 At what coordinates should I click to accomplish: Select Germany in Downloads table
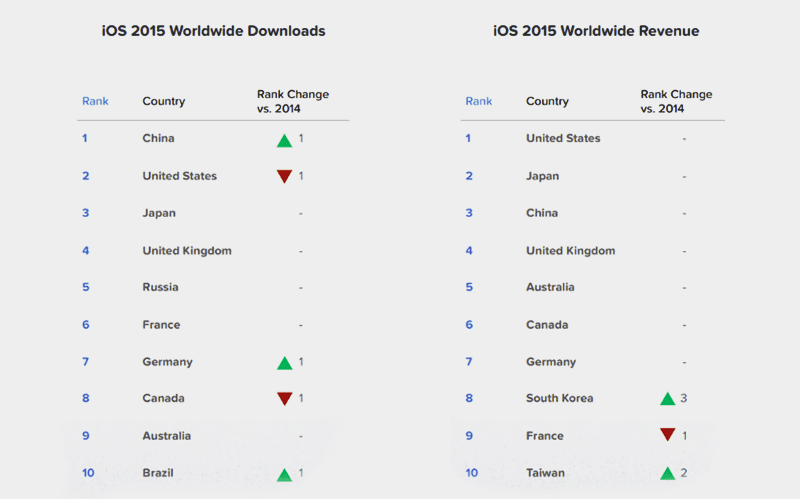[x=167, y=362]
